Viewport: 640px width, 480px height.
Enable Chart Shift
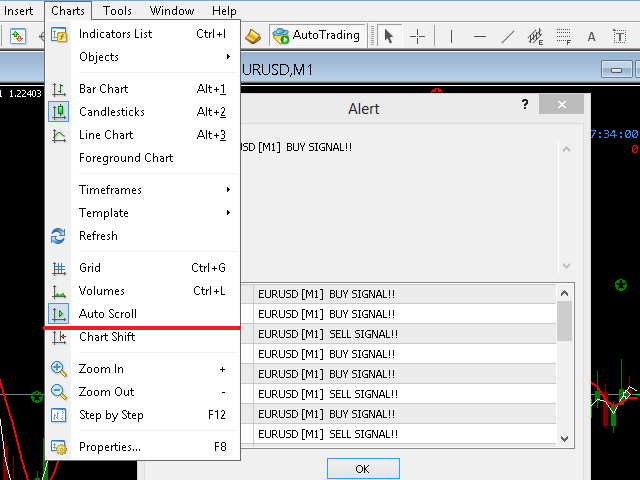pos(142,337)
